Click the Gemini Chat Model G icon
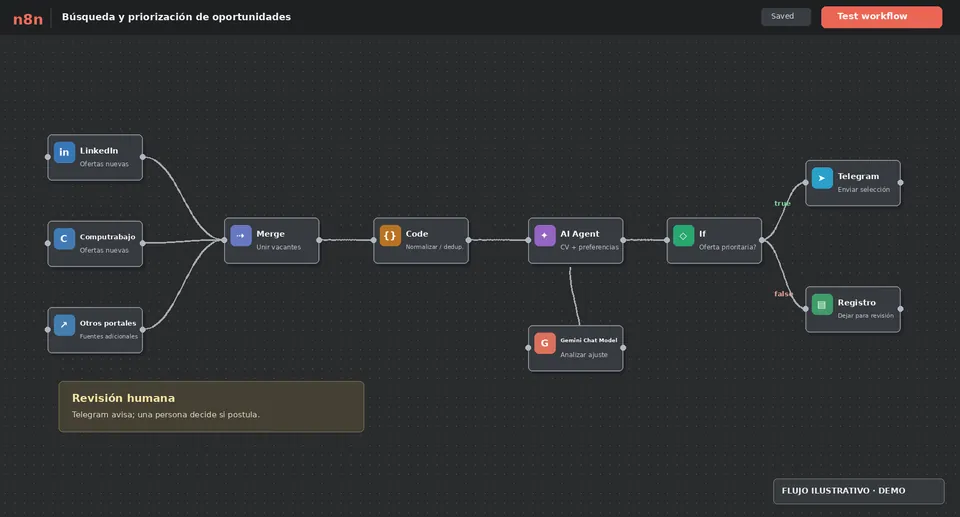 tap(544, 343)
